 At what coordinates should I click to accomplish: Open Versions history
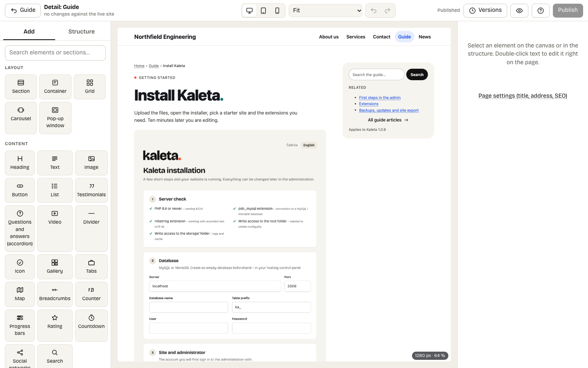(485, 11)
